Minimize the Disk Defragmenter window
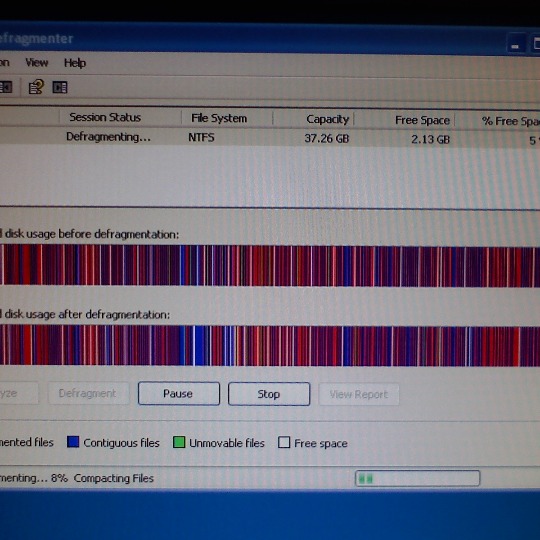The image size is (540, 540). point(515,44)
